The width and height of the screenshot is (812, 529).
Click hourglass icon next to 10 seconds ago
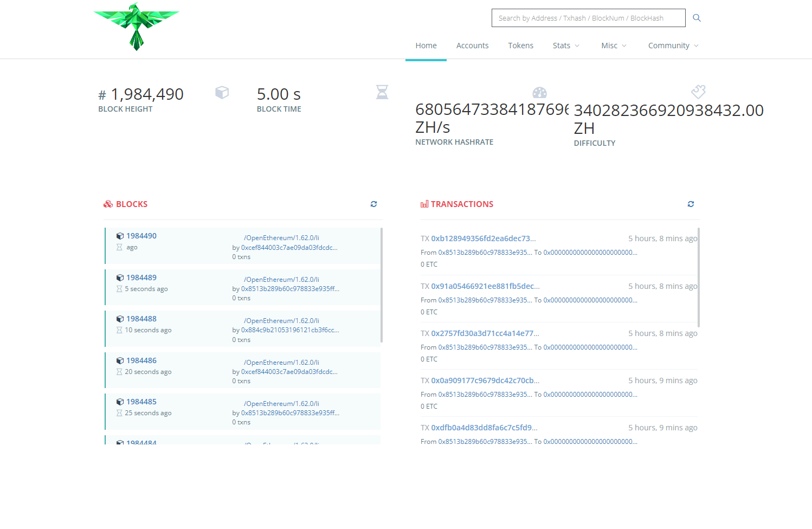pos(119,330)
